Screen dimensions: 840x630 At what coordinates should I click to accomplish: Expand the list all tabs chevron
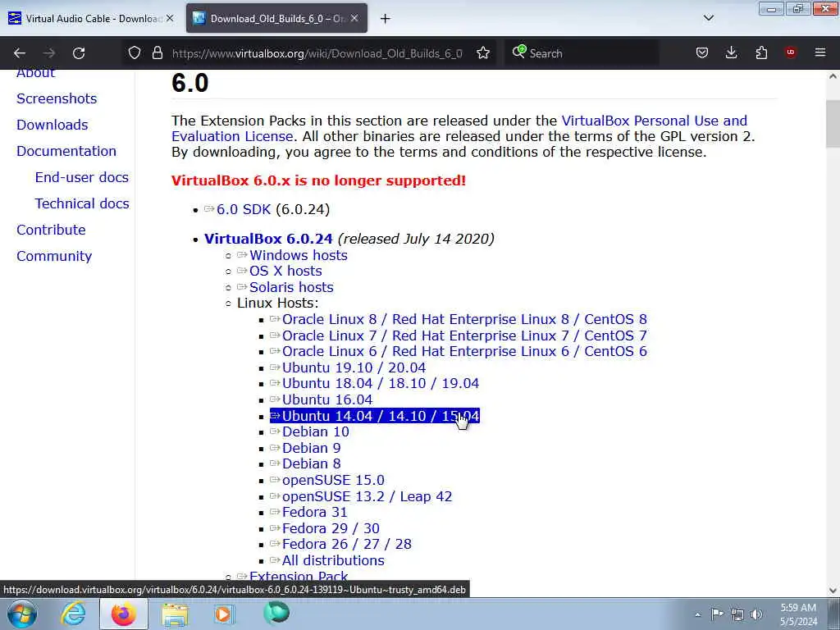pos(709,18)
